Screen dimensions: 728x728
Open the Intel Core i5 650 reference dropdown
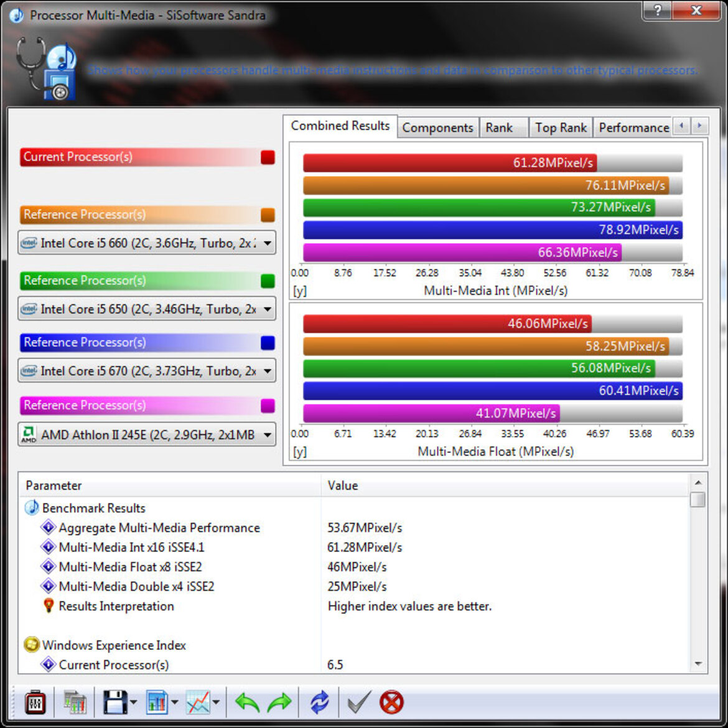[x=147, y=309]
